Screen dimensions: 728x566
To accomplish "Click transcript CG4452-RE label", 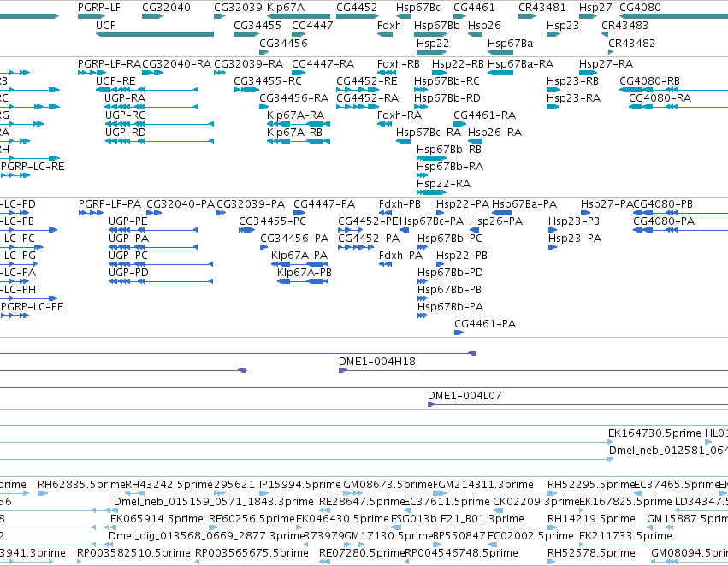I will (367, 80).
